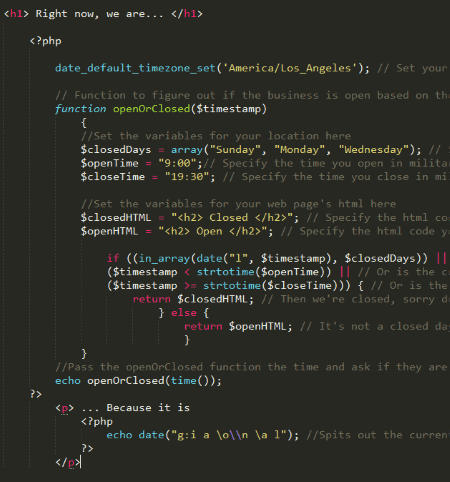The image size is (450, 482).
Task: Click the $closedDays variable declaration
Action: tap(116, 150)
